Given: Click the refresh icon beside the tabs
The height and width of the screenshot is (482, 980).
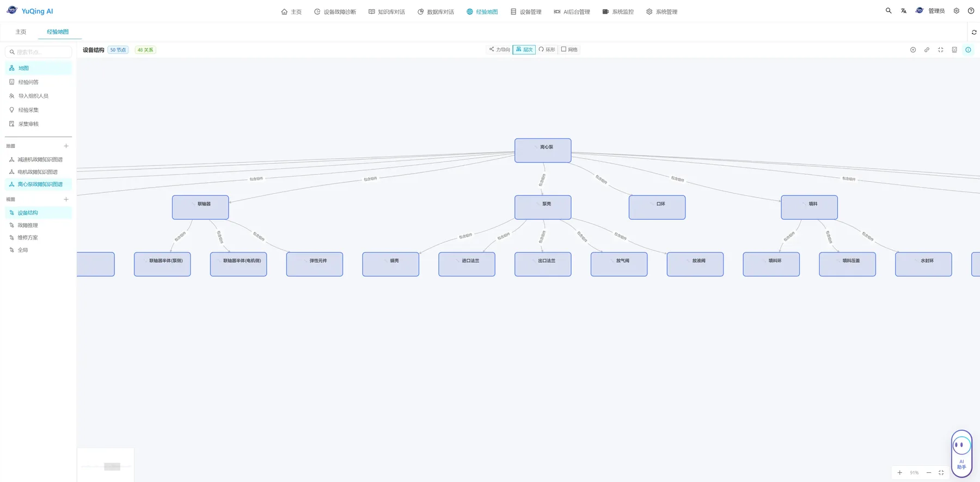Looking at the screenshot, I should click(974, 32).
